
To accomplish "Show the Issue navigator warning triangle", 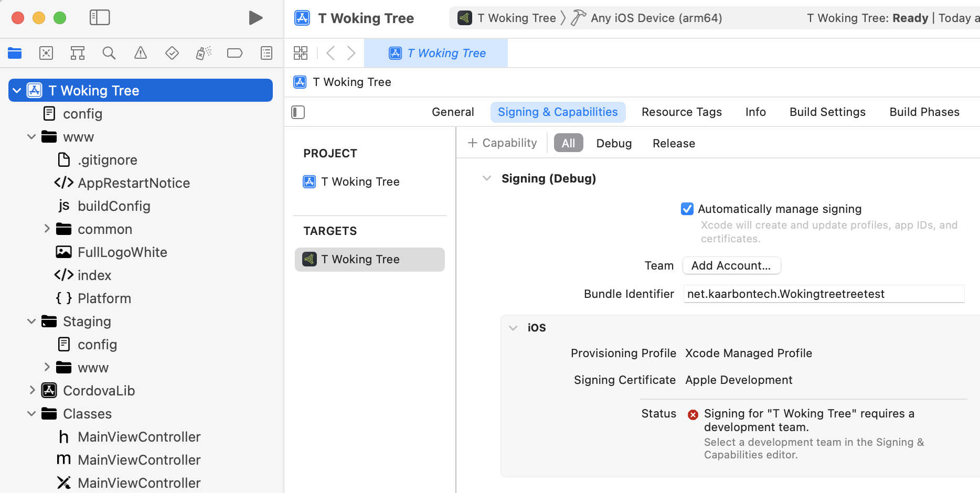I will click(x=140, y=52).
